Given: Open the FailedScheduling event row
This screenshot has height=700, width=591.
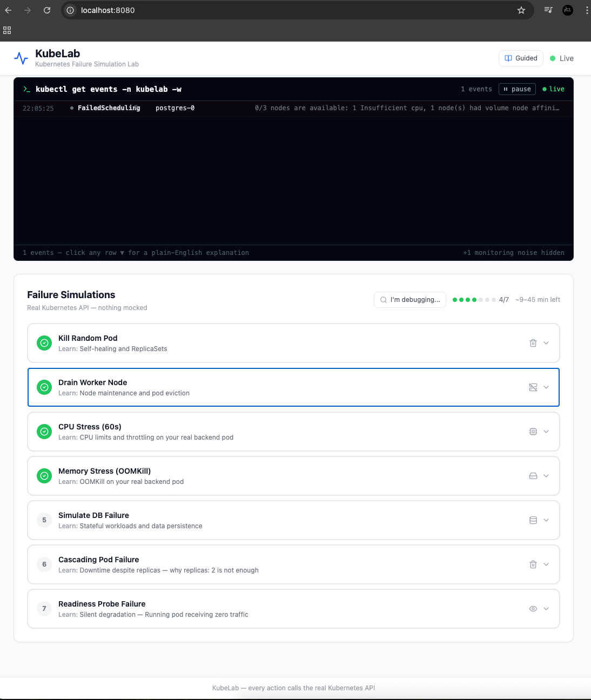Looking at the screenshot, I should click(292, 108).
